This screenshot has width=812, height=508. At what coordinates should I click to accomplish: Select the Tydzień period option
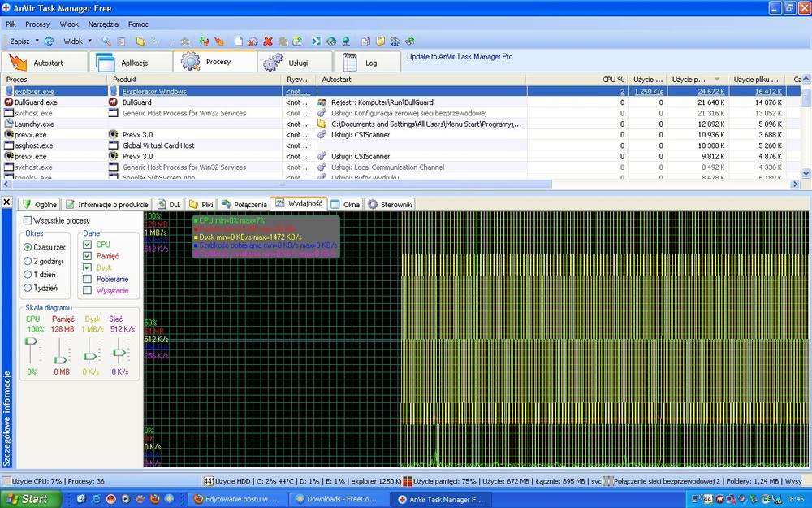pos(28,288)
